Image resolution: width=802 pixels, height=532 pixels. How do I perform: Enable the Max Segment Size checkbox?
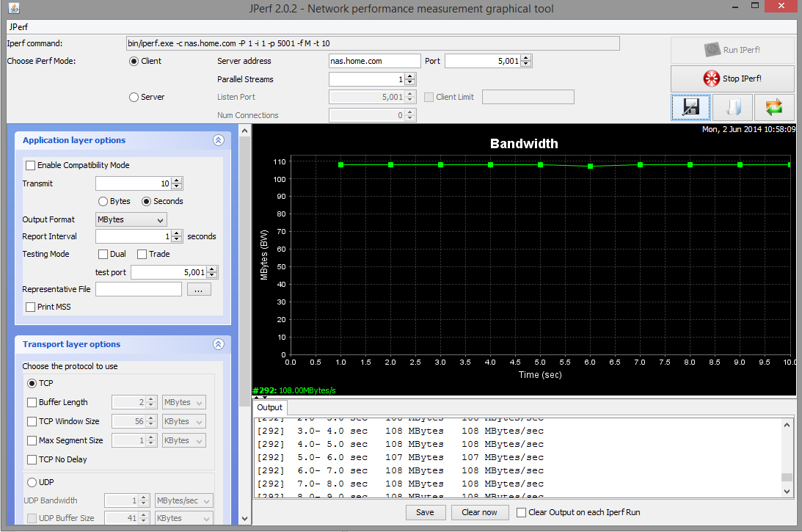click(x=32, y=440)
